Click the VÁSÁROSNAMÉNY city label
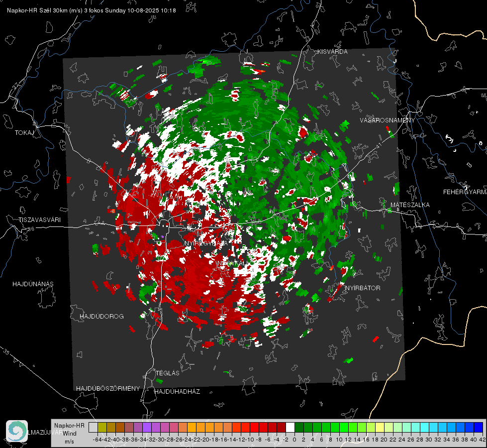 (388, 120)
